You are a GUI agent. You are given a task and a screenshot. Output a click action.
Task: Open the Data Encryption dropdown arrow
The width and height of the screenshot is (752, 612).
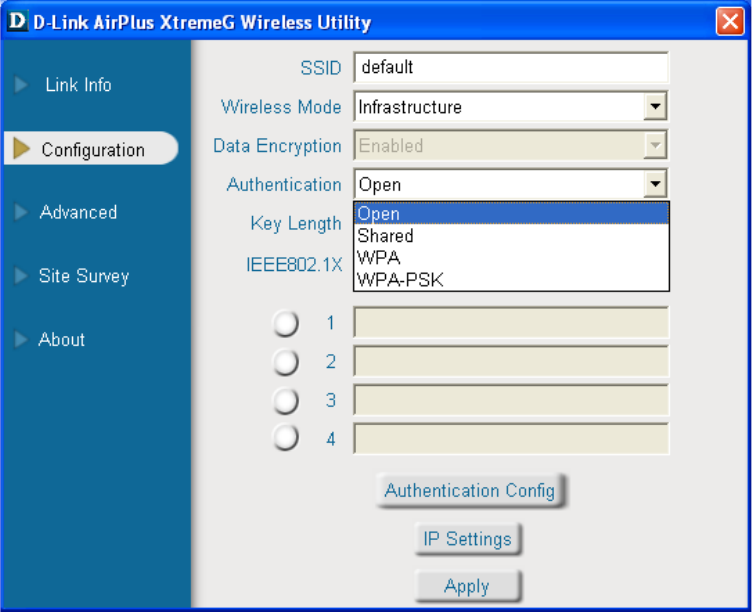pos(655,145)
